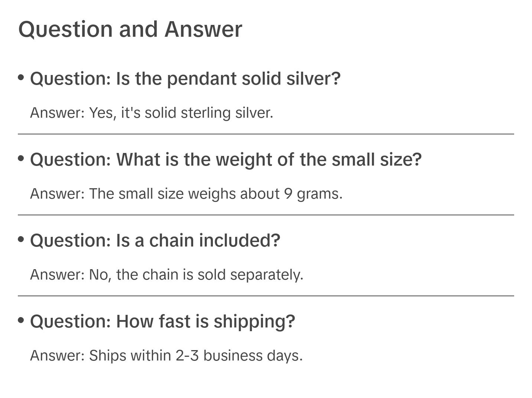Click question 'How fast is shipping?'

pos(162,322)
